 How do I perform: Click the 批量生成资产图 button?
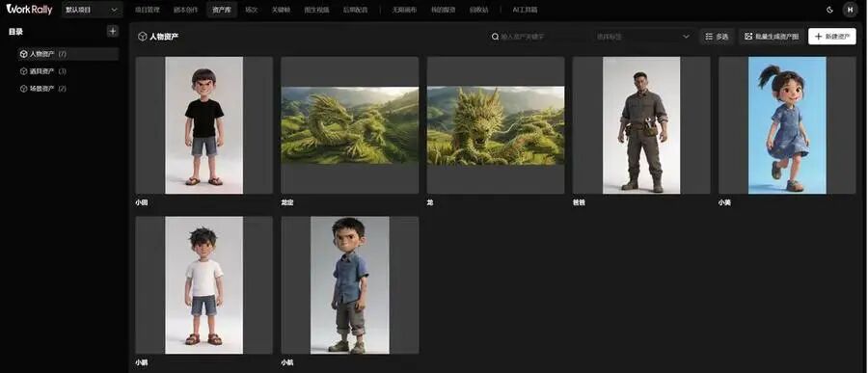pyautogui.click(x=772, y=37)
